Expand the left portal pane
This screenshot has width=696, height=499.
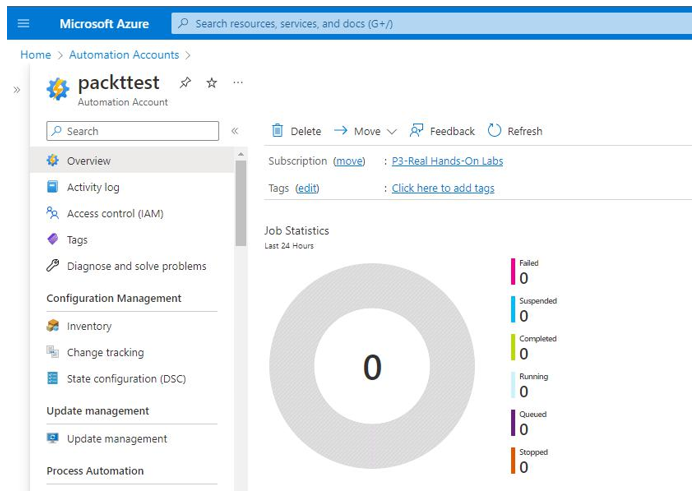click(x=17, y=90)
